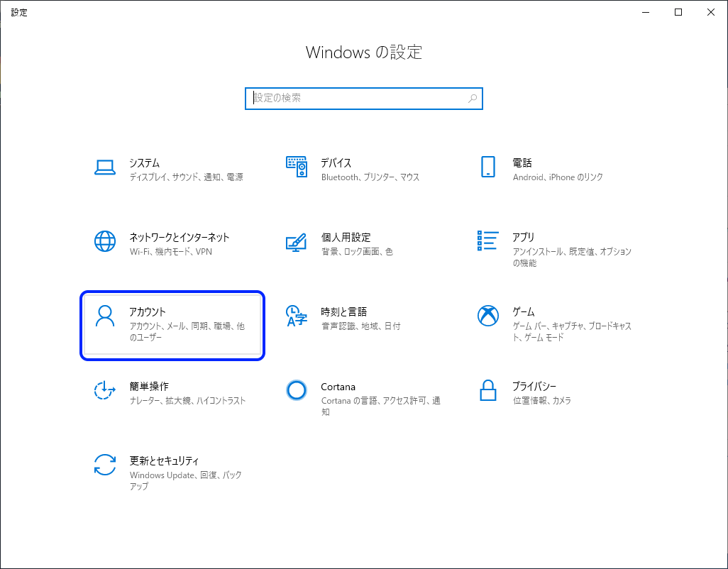Click the text Windows Update、回復、バックアップ
Viewport: 728px width, 569px height.
point(186,480)
